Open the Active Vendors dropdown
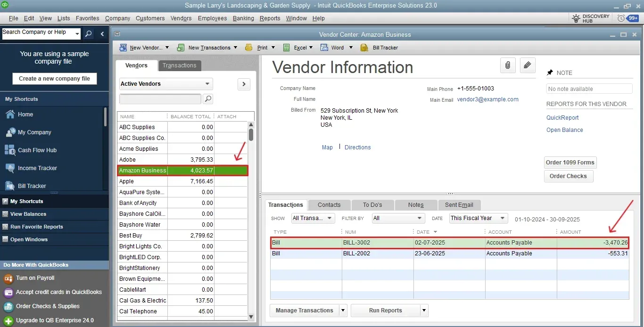Viewport: 644px width, 327px height. [166, 84]
